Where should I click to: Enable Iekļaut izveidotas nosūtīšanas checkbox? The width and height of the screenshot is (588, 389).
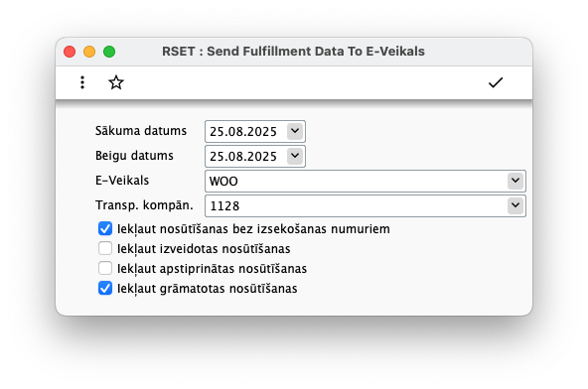click(105, 248)
